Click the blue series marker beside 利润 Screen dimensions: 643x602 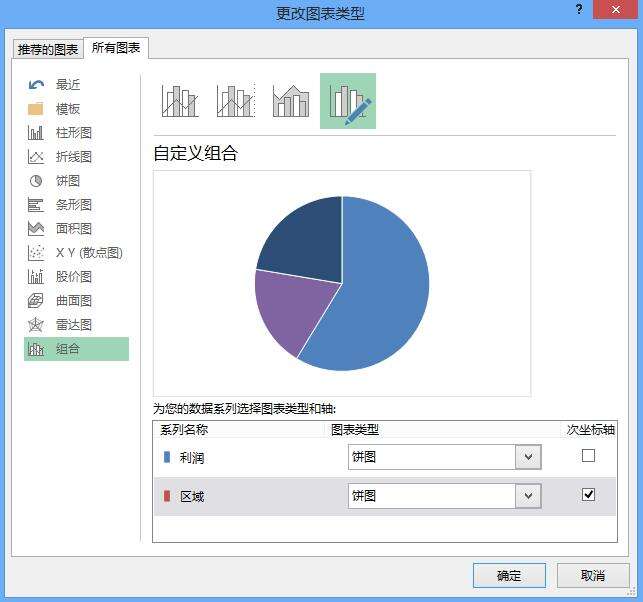click(167, 457)
